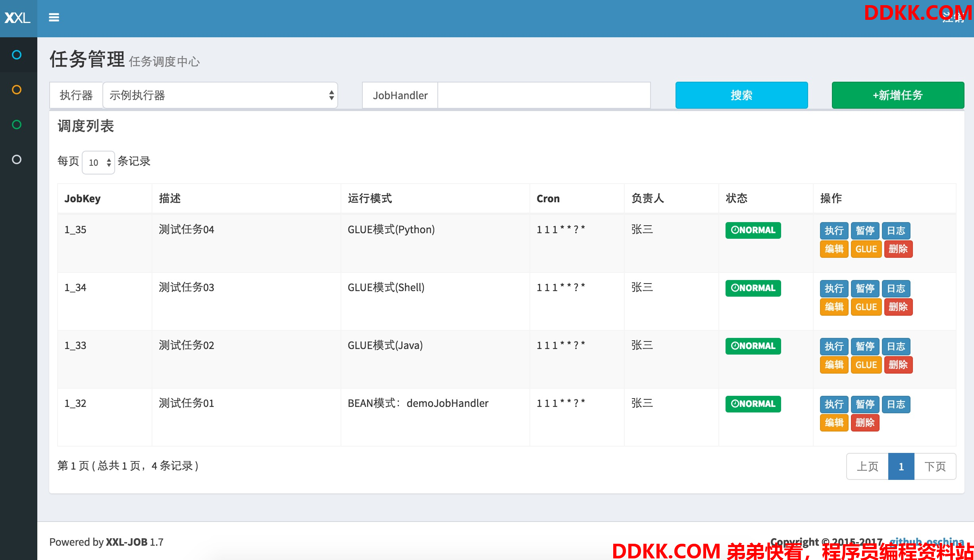Sort table by JobKey column header

(83, 198)
